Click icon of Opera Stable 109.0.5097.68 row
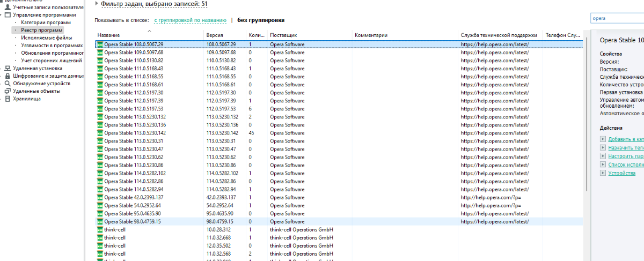 tap(100, 53)
